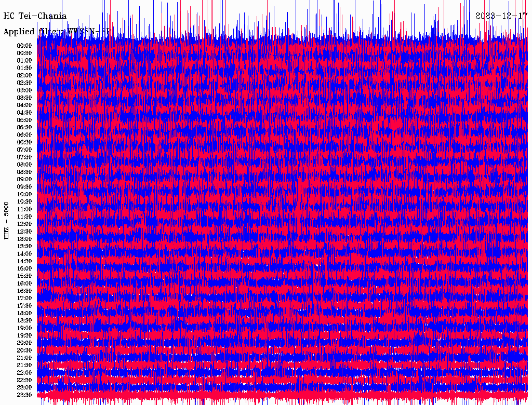Select the 20:30 time label
The image size is (532, 405).
pos(24,350)
